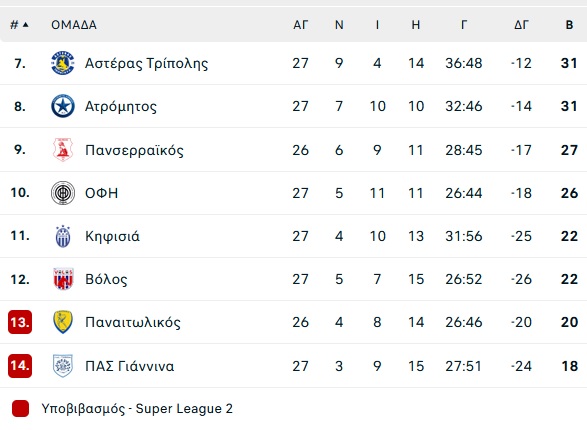587x430 pixels.
Task: Open the ΟΦΗ team name link
Action: 101,193
